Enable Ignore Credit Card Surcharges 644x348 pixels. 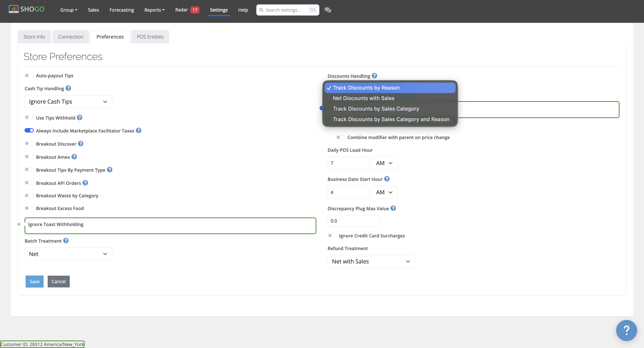click(x=332, y=235)
